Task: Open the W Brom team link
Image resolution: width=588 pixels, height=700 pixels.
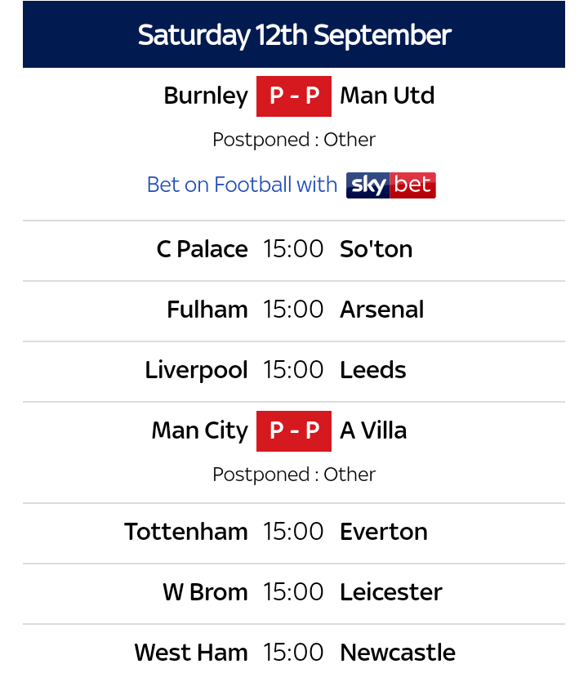Action: pyautogui.click(x=205, y=593)
